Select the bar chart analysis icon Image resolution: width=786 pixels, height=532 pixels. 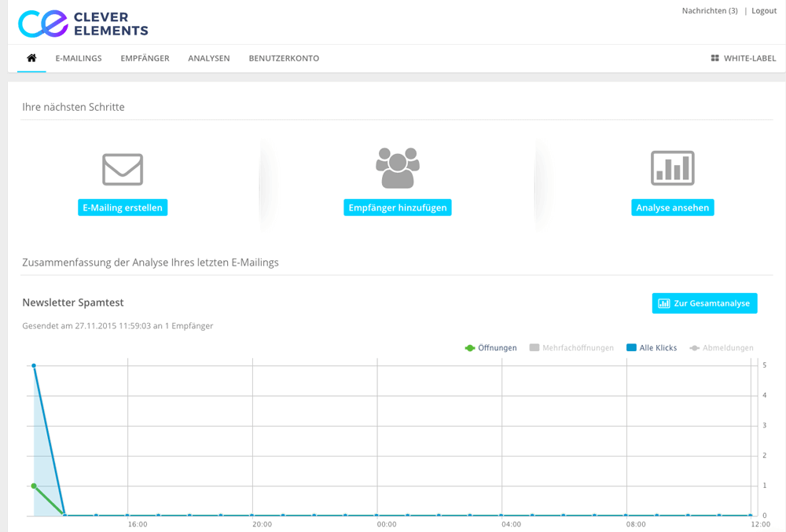pyautogui.click(x=673, y=168)
